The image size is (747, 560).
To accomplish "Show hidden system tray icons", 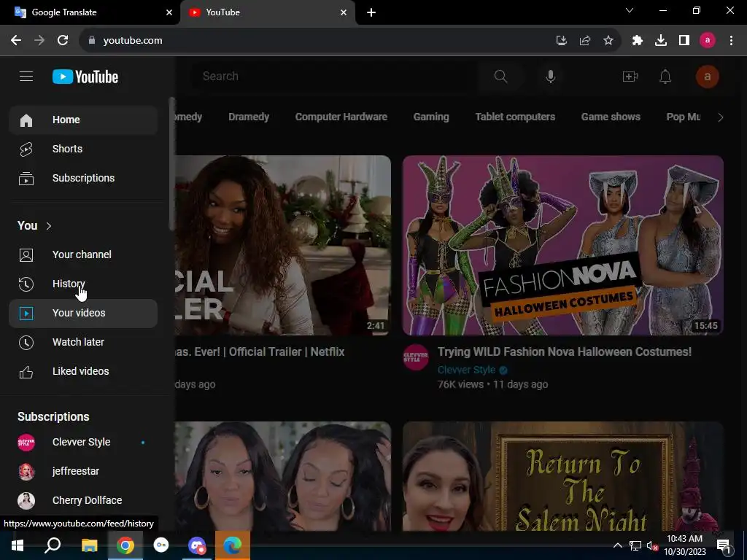I will click(617, 545).
